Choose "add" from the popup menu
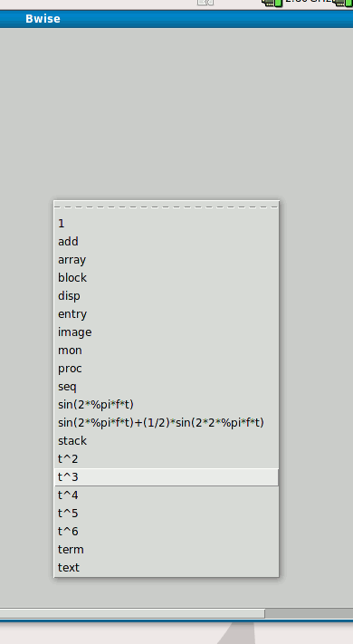Image resolution: width=353 pixels, height=644 pixels. pos(167,242)
